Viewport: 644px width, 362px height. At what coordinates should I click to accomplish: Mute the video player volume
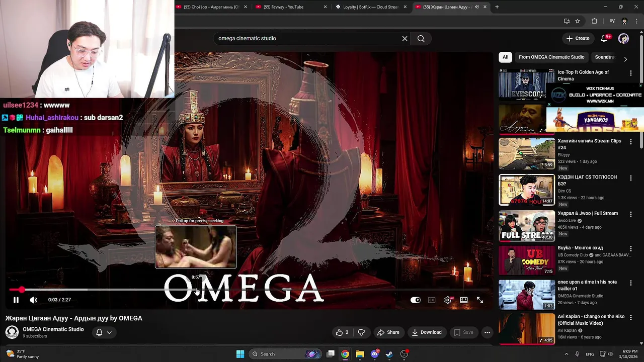(33, 300)
